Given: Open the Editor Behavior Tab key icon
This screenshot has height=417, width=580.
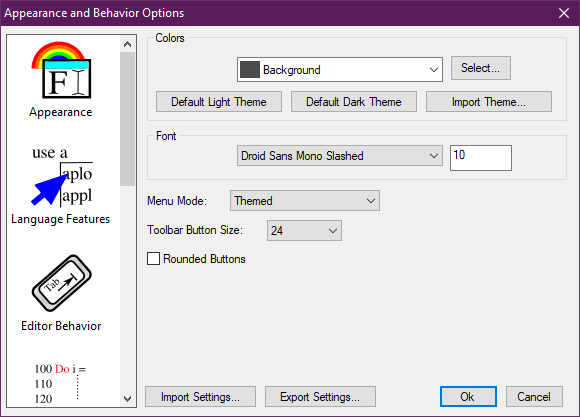Looking at the screenshot, I should pyautogui.click(x=62, y=283).
